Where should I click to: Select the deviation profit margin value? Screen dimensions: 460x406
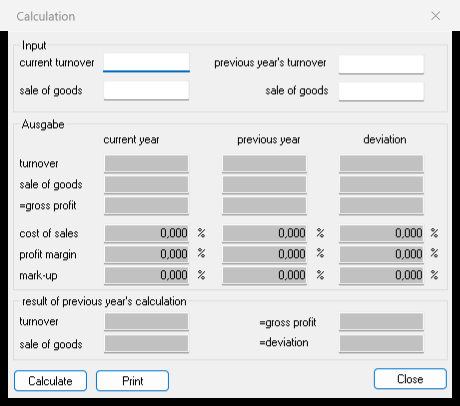pos(381,254)
